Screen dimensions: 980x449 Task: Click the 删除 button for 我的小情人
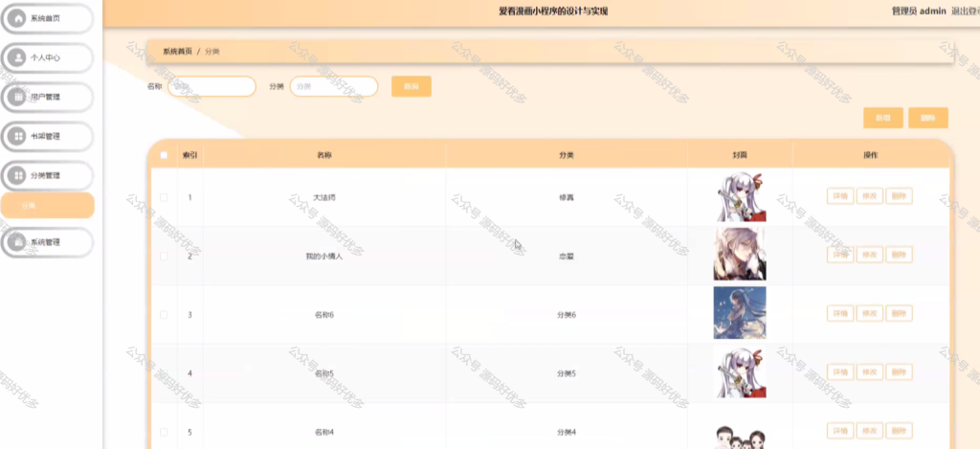coord(899,255)
